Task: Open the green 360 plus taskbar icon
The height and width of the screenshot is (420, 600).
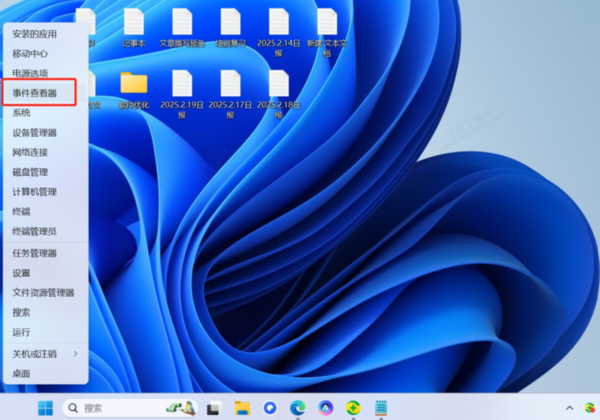Action: tap(353, 408)
